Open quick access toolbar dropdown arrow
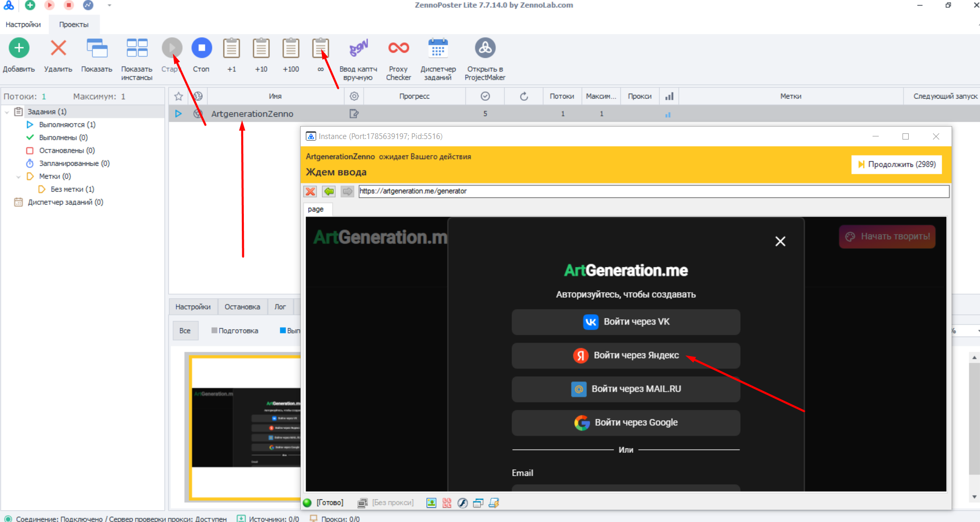This screenshot has height=522, width=980. point(109,5)
